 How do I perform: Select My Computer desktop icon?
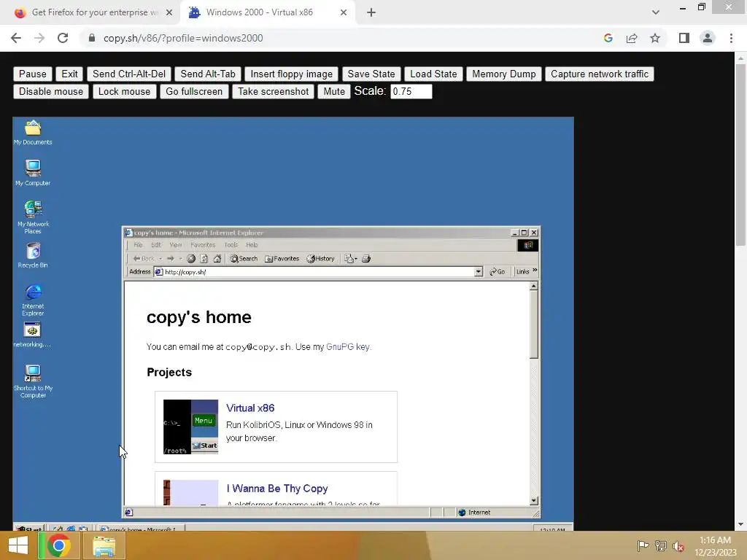(x=32, y=173)
